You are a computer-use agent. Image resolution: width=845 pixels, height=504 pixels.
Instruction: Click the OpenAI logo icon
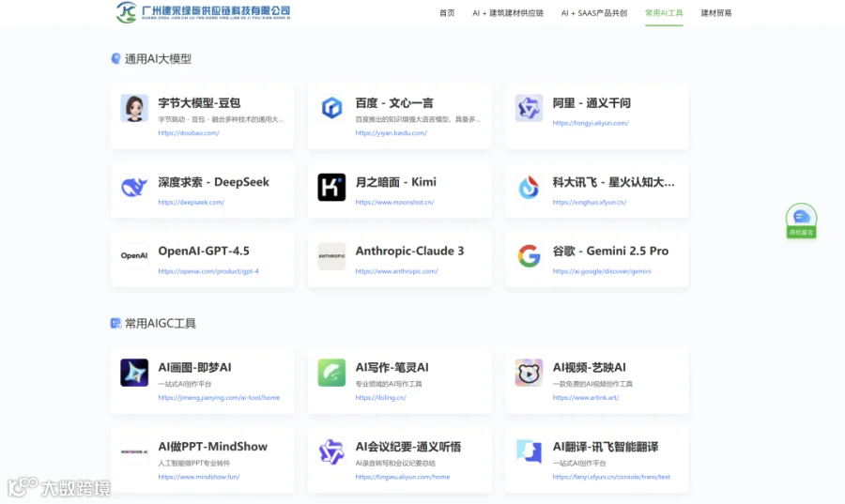134,256
